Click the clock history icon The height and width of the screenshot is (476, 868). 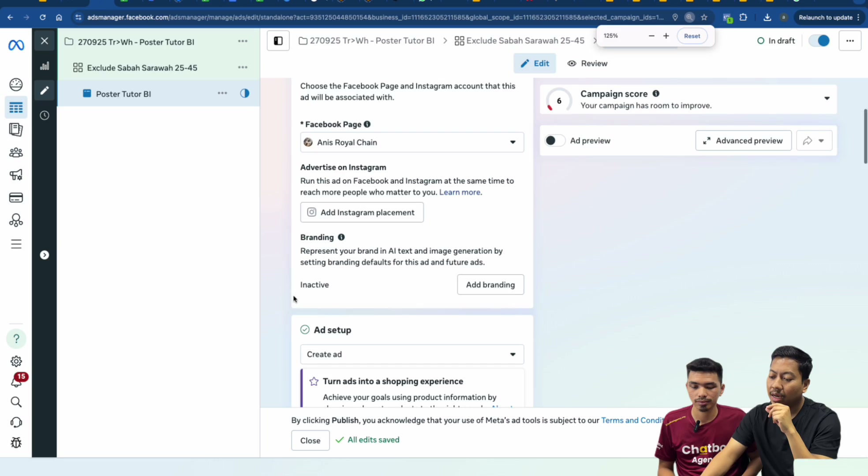45,115
